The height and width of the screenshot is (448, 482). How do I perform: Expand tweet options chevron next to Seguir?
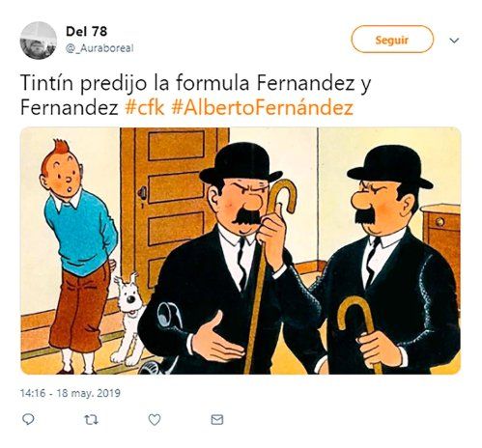pyautogui.click(x=454, y=41)
